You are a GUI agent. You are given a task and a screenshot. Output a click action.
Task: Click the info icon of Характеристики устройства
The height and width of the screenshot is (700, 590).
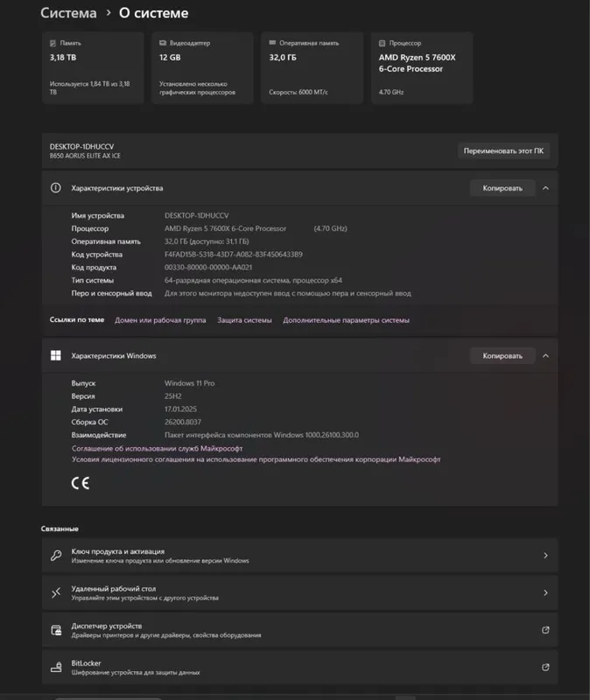(x=56, y=188)
